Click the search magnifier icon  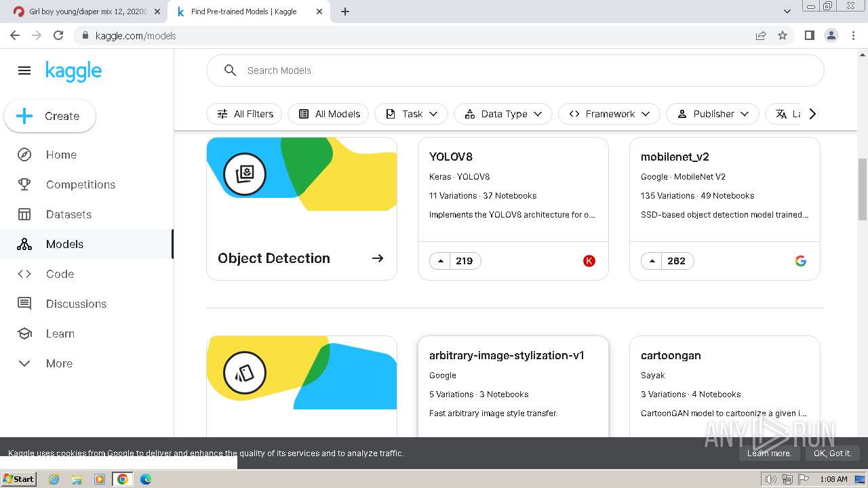231,70
